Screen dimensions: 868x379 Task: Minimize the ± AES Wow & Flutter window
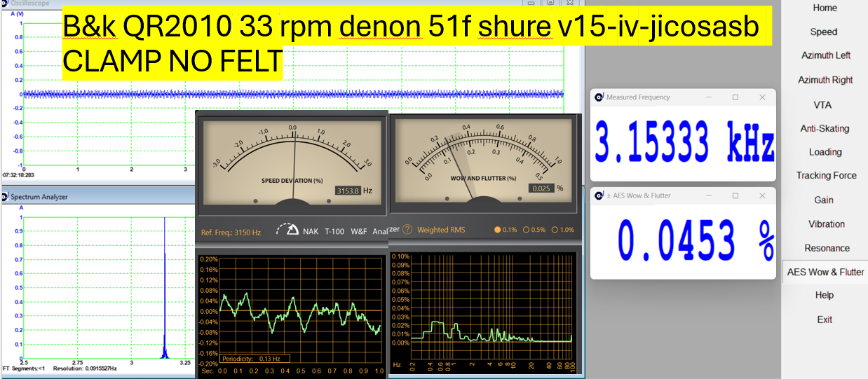coord(709,195)
